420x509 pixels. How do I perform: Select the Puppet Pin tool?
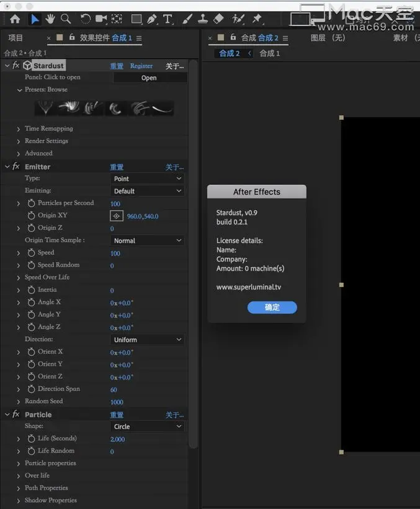pos(257,19)
